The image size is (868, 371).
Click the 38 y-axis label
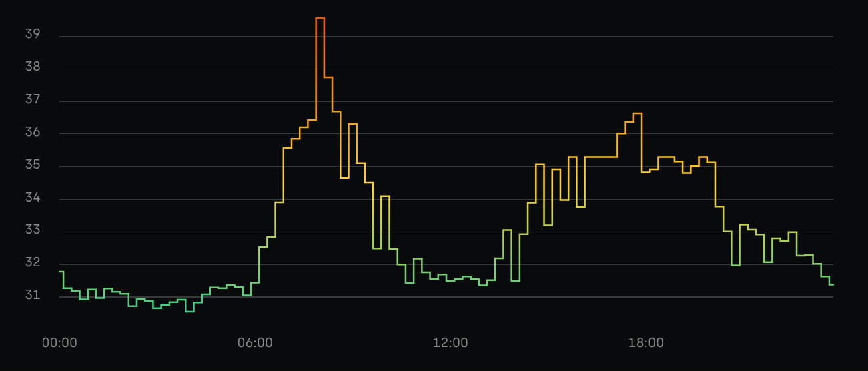(x=33, y=67)
